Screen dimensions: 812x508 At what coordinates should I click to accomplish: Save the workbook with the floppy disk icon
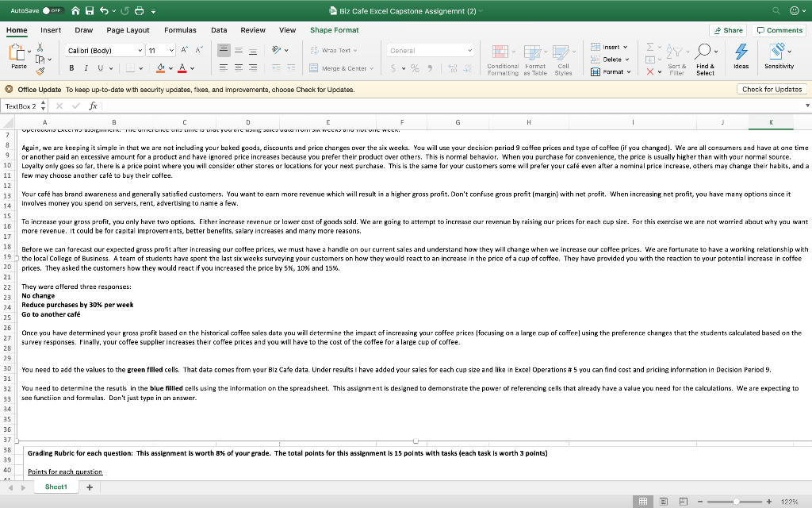(x=90, y=10)
